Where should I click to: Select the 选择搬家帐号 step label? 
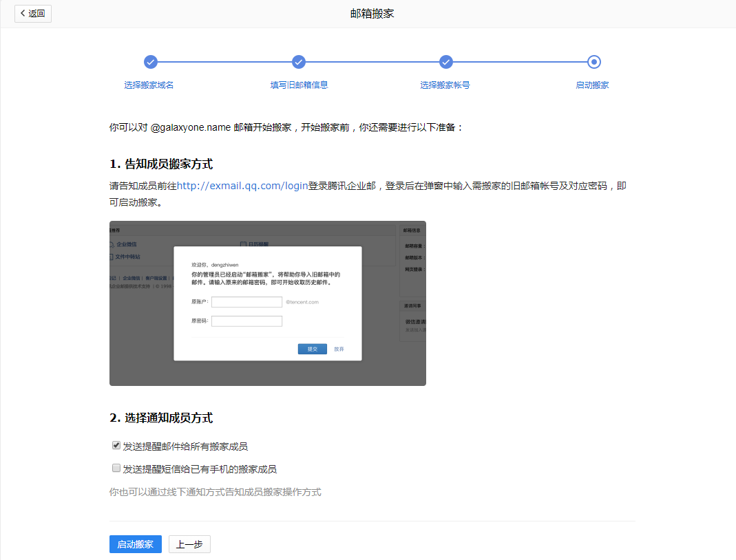445,85
